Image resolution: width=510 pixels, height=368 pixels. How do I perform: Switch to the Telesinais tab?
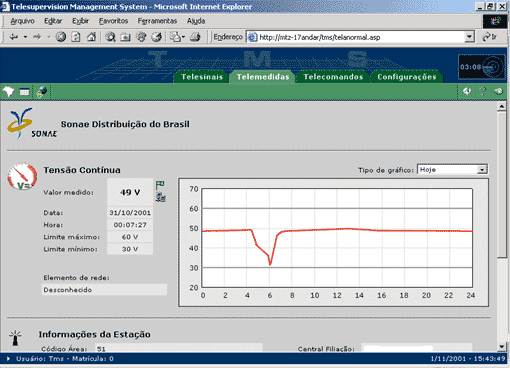202,77
